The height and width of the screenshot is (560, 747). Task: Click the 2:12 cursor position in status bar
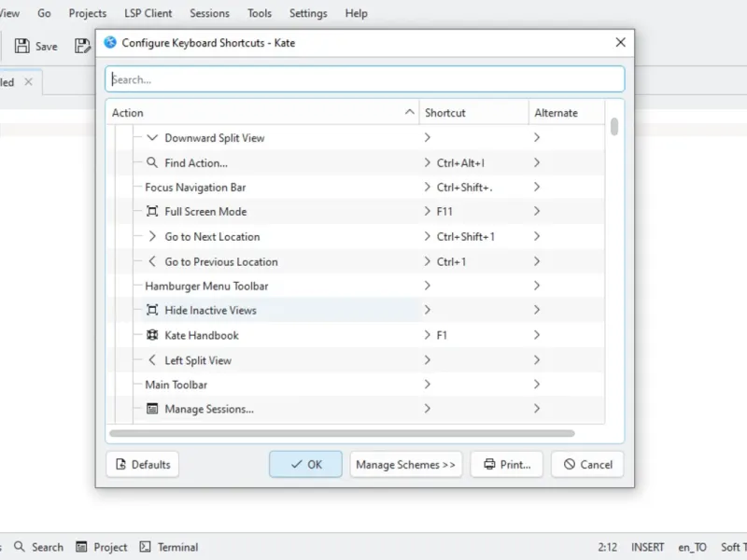tap(608, 547)
